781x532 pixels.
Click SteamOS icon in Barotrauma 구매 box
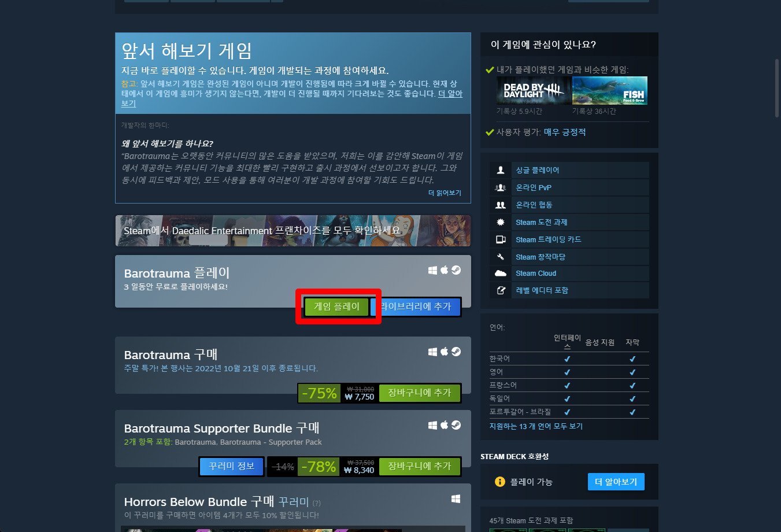click(x=456, y=352)
